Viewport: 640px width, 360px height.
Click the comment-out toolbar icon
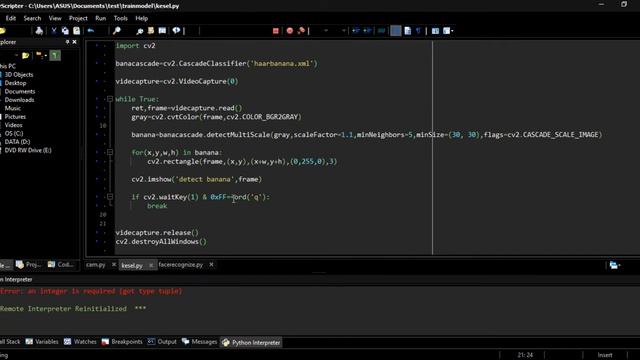click(x=381, y=31)
